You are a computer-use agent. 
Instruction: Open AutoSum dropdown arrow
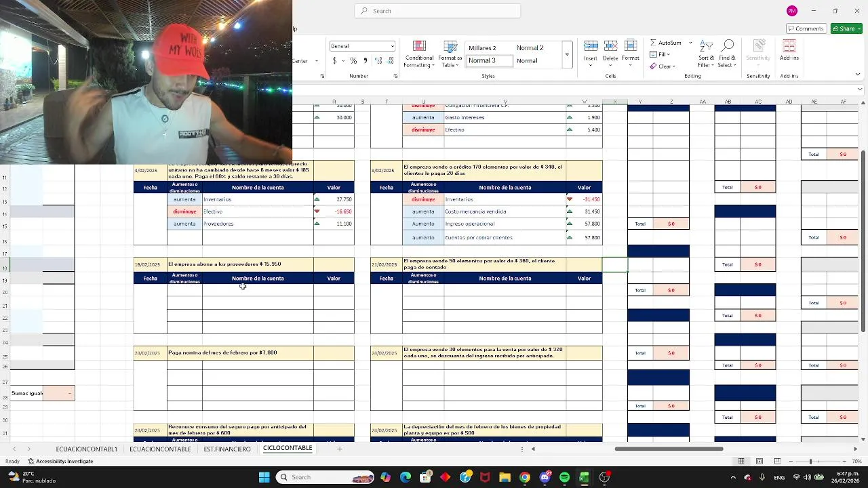(690, 43)
